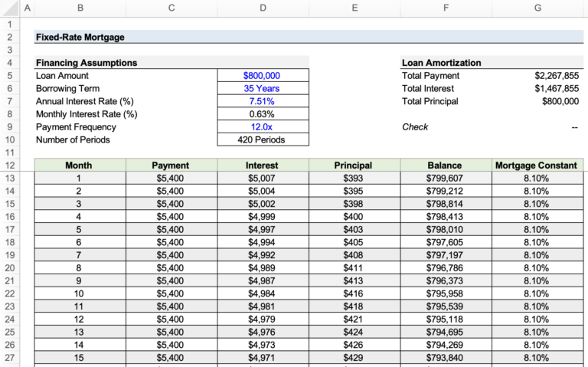Select the Month cell showing 9
This screenshot has width=588, height=367.
pos(80,280)
